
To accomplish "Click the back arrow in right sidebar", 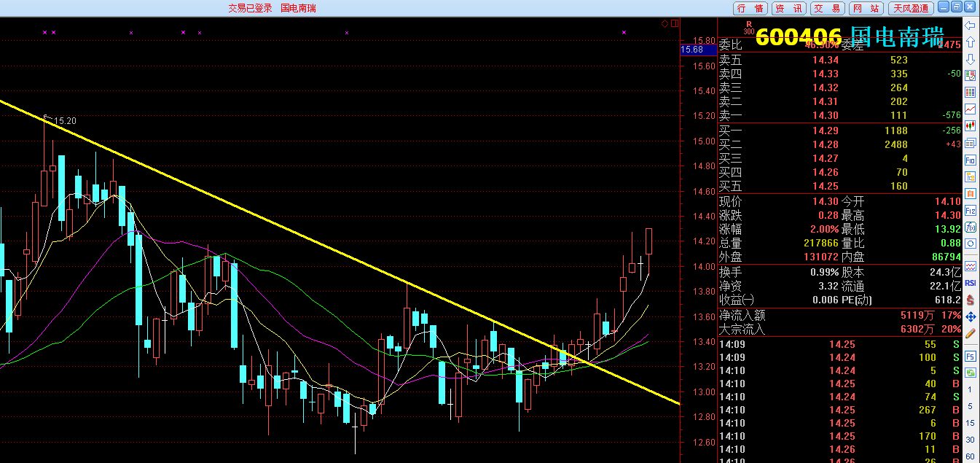I will coord(970,26).
